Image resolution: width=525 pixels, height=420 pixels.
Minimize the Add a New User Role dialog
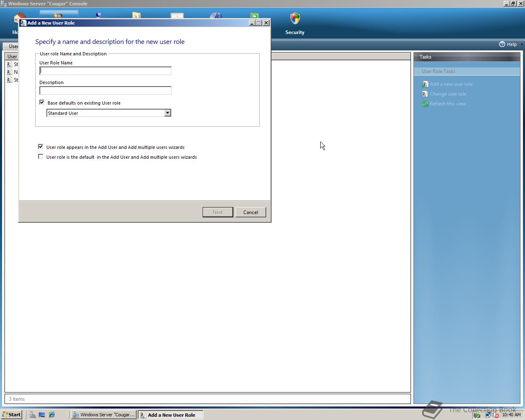coord(252,23)
